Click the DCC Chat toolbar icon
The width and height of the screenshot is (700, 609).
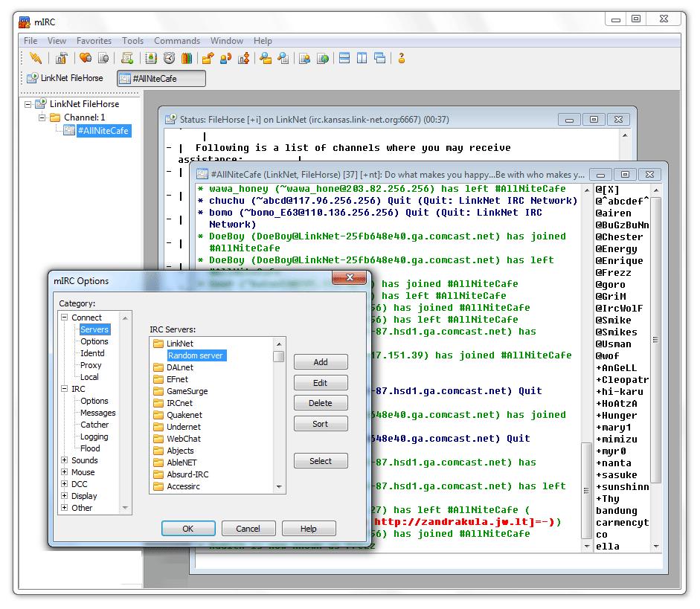(x=226, y=58)
